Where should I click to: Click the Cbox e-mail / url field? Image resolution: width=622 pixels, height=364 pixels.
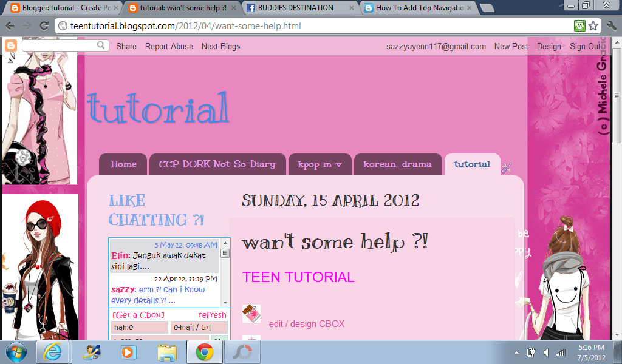(199, 327)
